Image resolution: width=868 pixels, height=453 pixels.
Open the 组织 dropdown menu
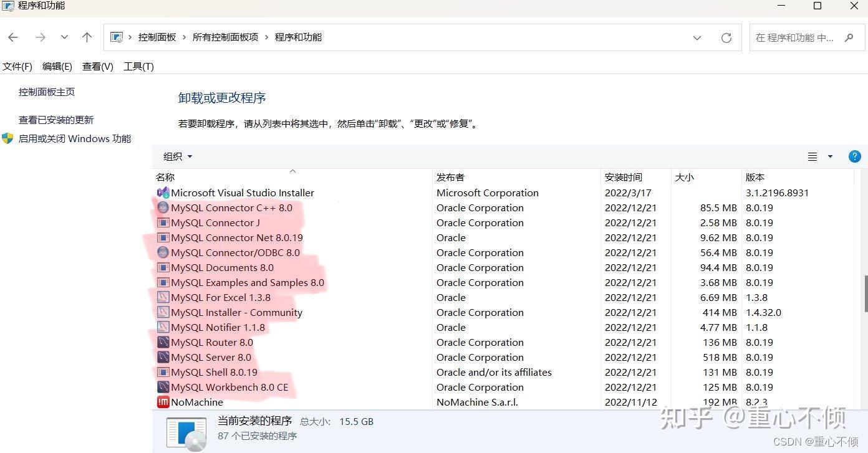tap(177, 156)
